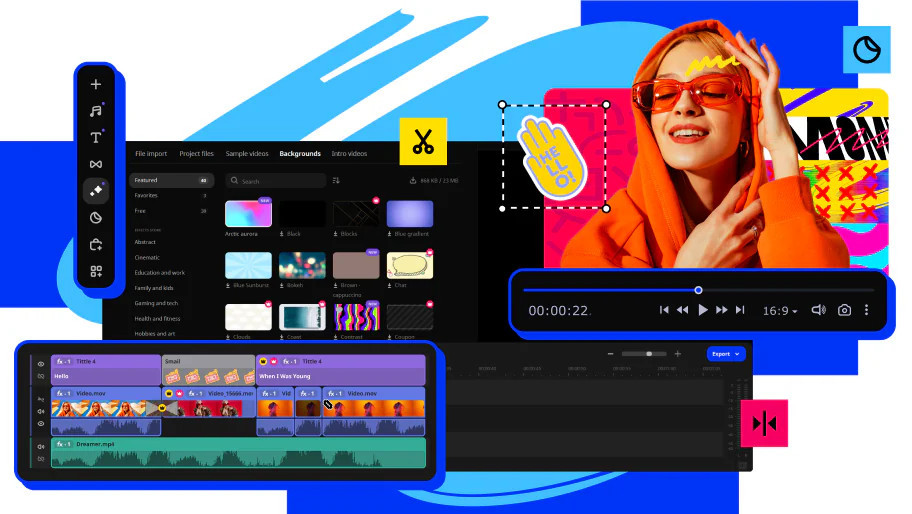The image size is (912, 514).
Task: Expand the Export dropdown button
Action: click(x=726, y=354)
